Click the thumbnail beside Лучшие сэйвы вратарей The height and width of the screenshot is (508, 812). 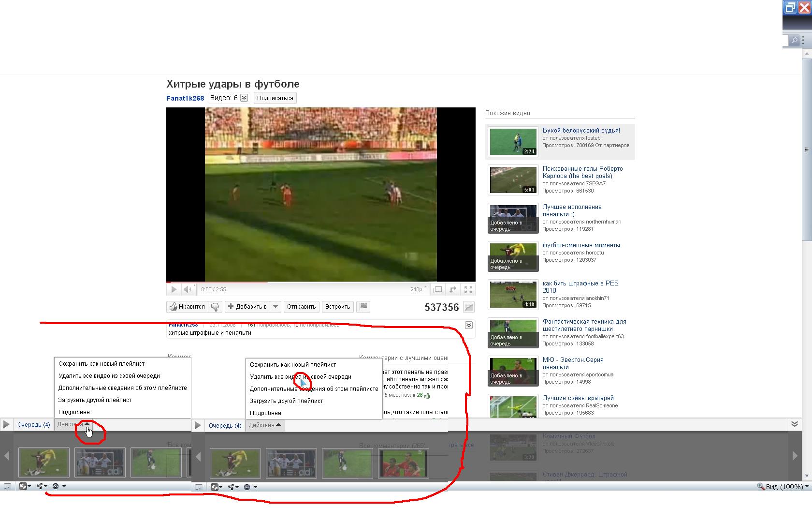tap(513, 406)
